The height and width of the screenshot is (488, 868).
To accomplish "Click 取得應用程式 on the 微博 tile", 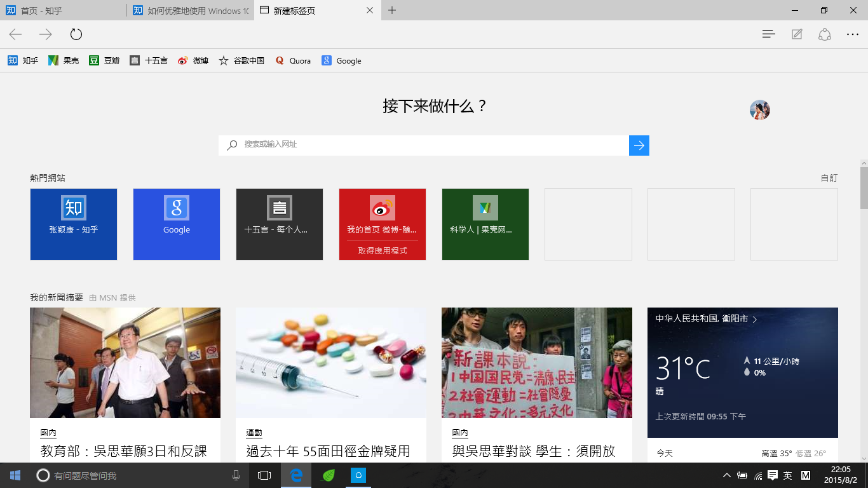I will tap(383, 251).
